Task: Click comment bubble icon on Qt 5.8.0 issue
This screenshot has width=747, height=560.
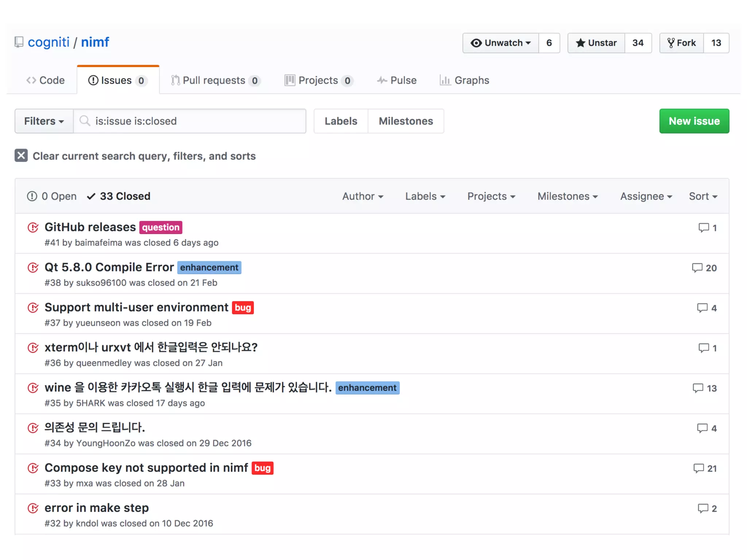Action: (x=697, y=268)
